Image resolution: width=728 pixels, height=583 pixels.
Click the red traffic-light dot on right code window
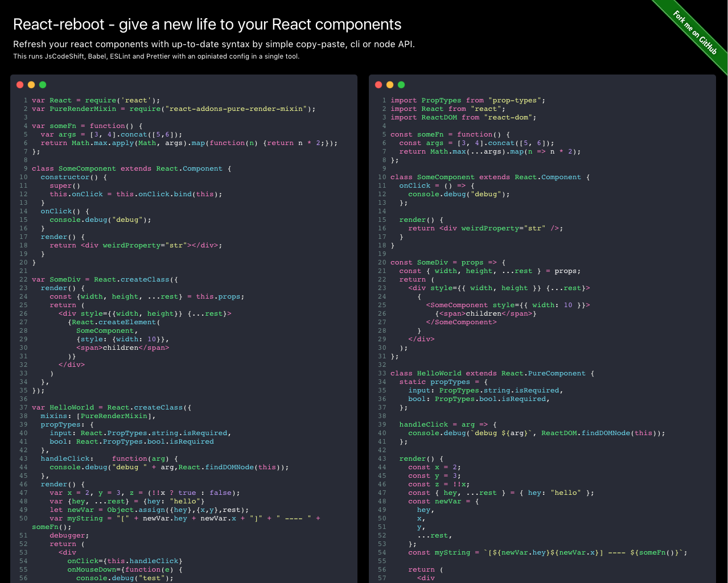[378, 84]
